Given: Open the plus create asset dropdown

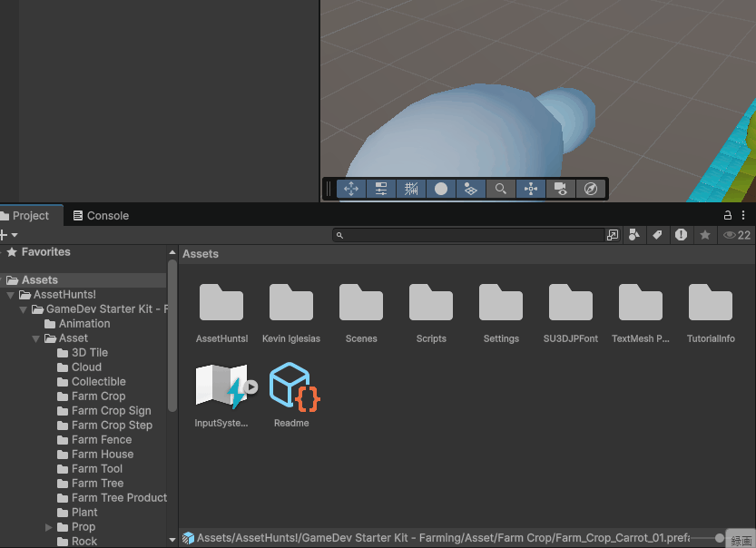Looking at the screenshot, I should pyautogui.click(x=7, y=235).
